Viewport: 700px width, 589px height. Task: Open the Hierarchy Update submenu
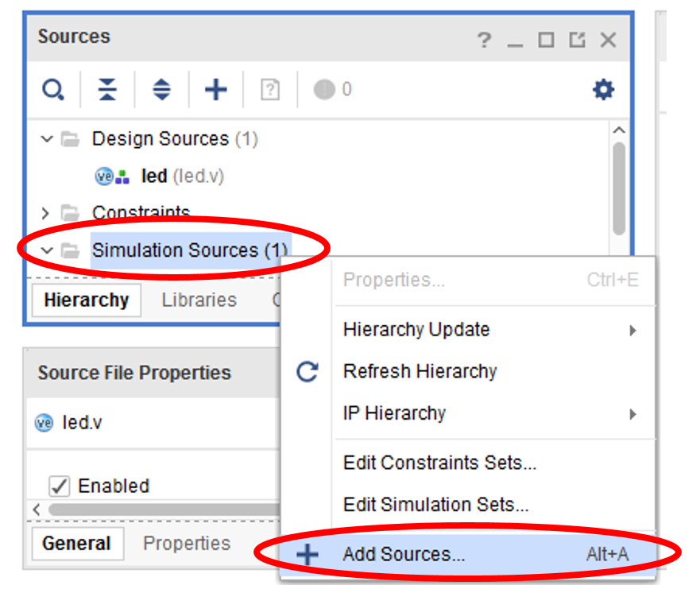click(x=416, y=329)
